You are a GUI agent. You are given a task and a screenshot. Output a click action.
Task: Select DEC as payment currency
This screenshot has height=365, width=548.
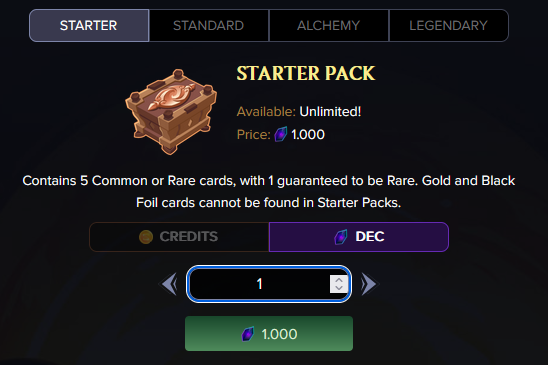tap(359, 237)
